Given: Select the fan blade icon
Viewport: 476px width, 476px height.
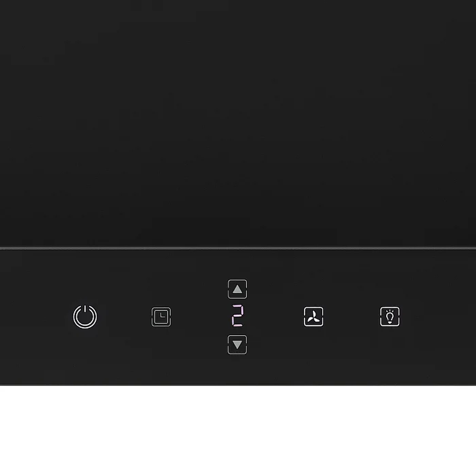Looking at the screenshot, I should pos(313,317).
